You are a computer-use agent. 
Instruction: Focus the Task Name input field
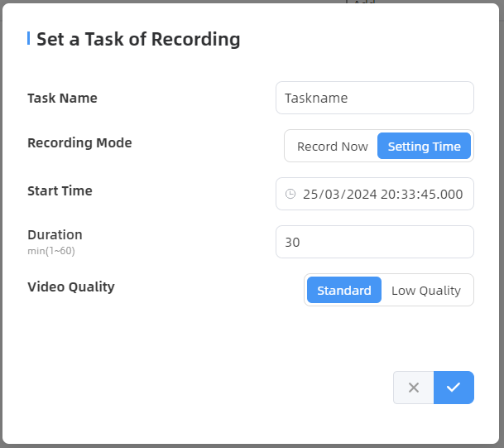point(374,98)
